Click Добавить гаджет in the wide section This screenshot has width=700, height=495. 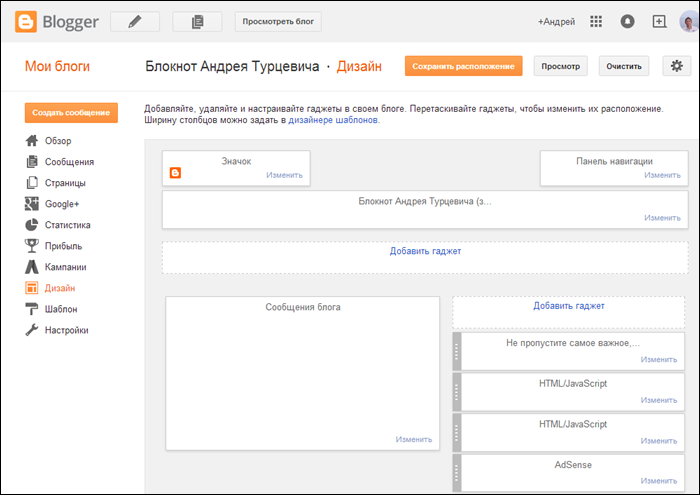425,251
